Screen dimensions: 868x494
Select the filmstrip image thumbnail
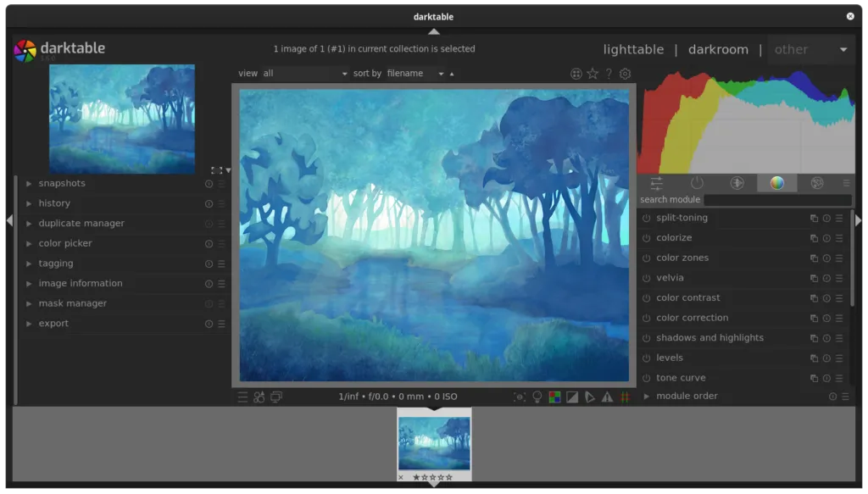pos(434,441)
